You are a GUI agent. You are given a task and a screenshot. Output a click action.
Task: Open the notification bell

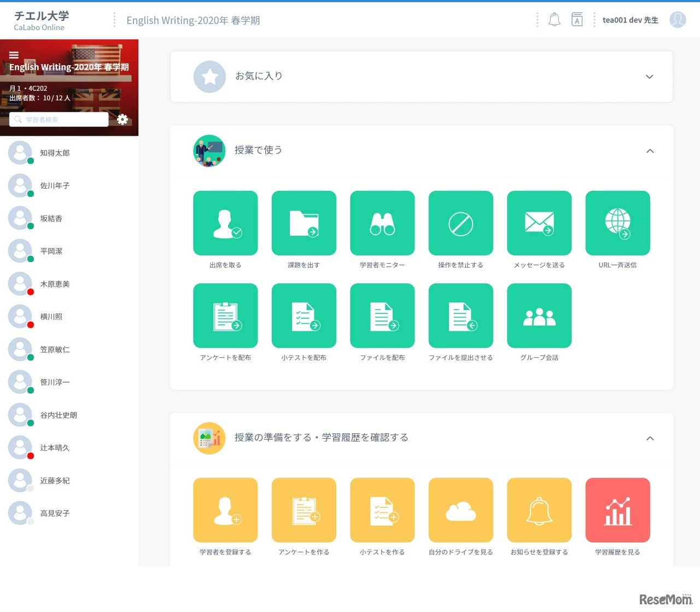555,19
